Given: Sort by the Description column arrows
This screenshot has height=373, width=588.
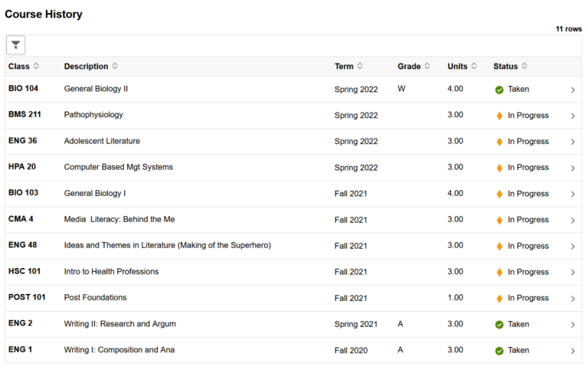Looking at the screenshot, I should [x=115, y=67].
